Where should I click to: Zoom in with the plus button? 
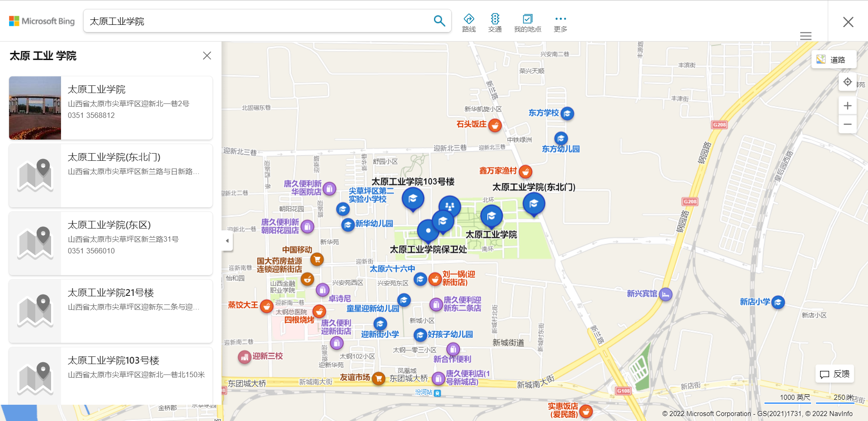pyautogui.click(x=848, y=106)
